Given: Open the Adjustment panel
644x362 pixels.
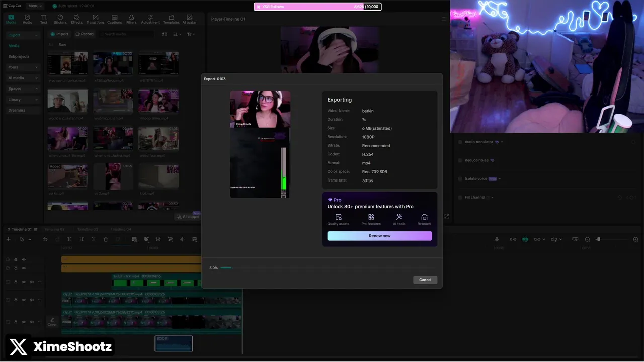Looking at the screenshot, I should click(150, 19).
